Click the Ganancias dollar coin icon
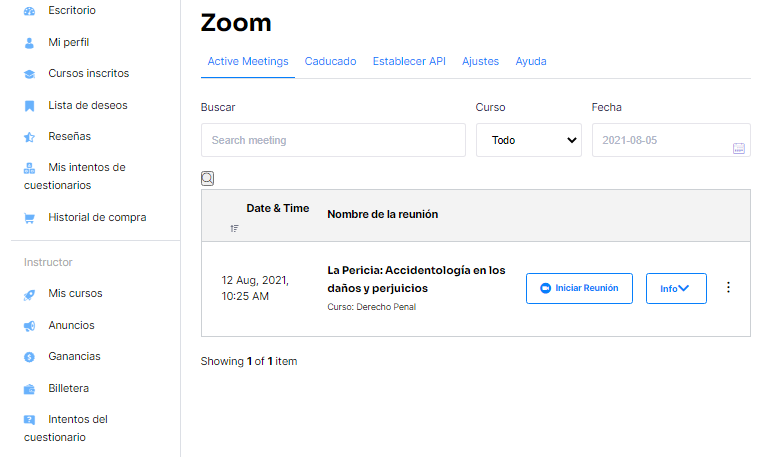Image resolution: width=781 pixels, height=457 pixels. (29, 357)
